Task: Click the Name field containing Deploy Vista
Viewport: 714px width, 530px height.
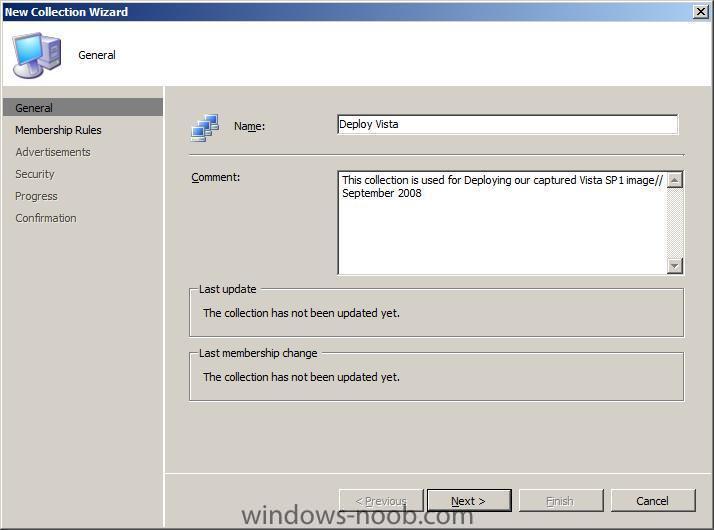Action: click(508, 124)
